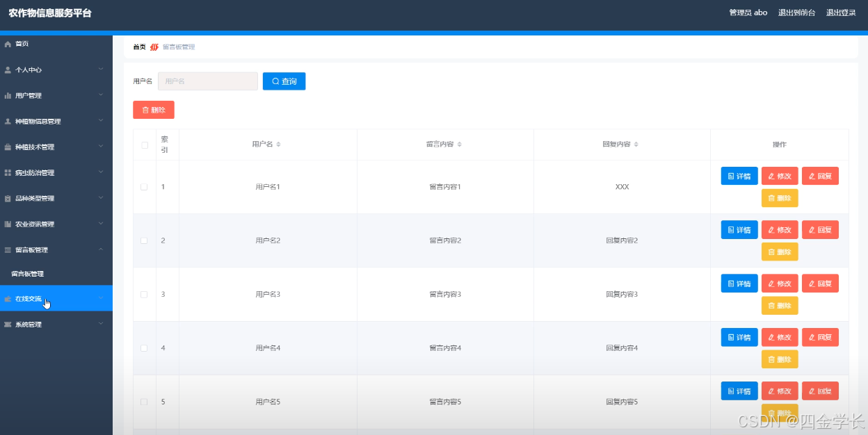Click 回复 for row 用户名1
The image size is (868, 435).
click(x=820, y=176)
